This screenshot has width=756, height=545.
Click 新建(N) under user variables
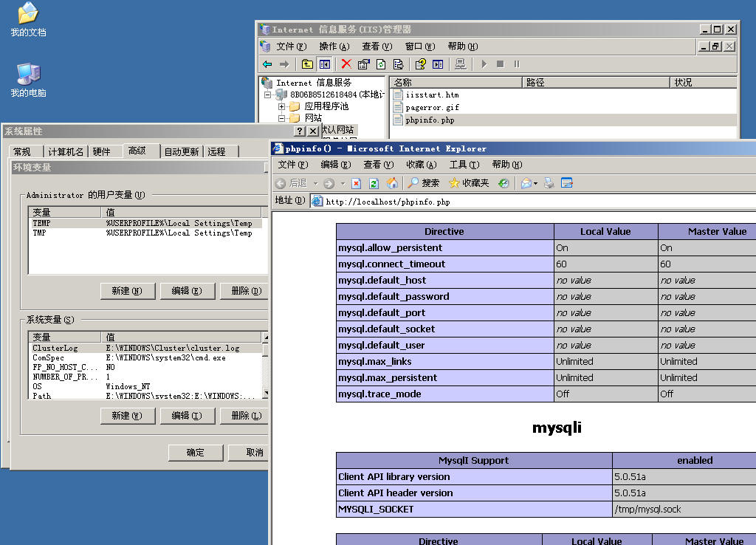[127, 291]
